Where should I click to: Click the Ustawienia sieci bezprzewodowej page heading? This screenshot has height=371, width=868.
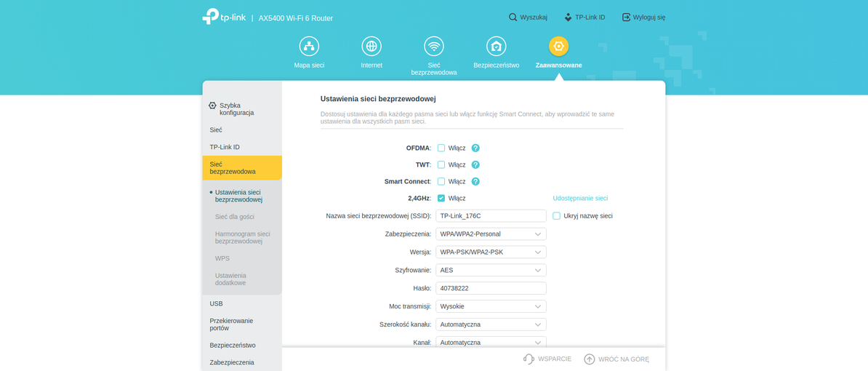tap(378, 99)
